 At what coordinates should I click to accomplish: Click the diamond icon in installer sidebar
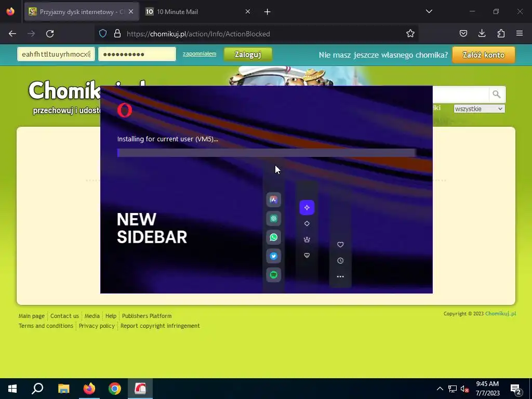coord(307,223)
